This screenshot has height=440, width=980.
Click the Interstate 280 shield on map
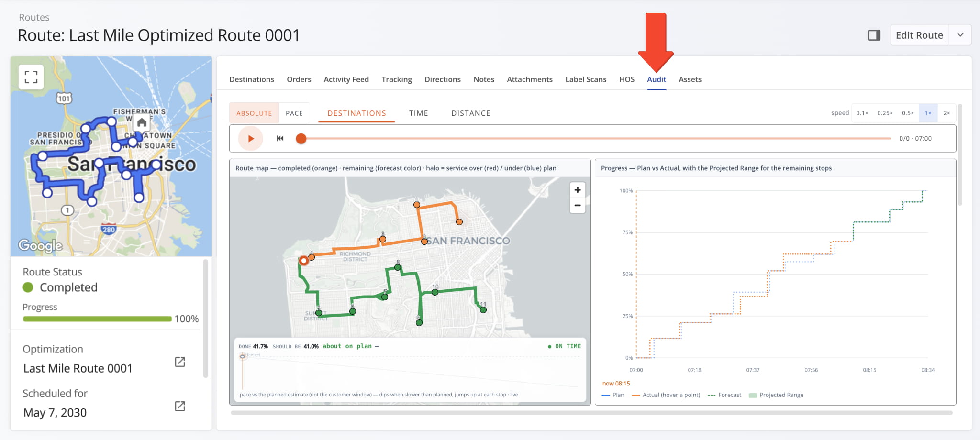point(109,229)
